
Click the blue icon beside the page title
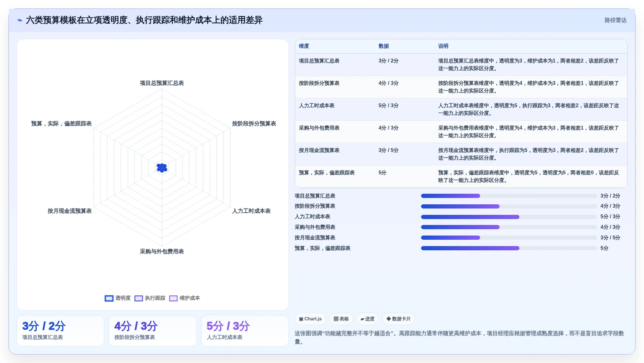click(x=20, y=20)
